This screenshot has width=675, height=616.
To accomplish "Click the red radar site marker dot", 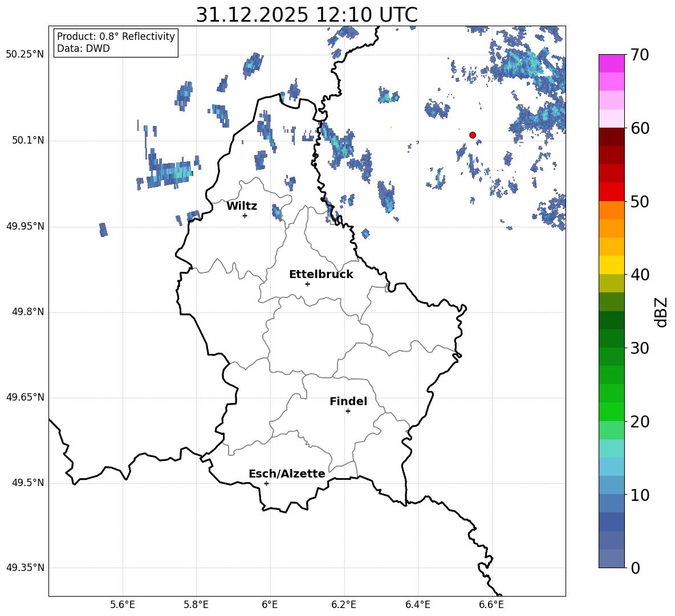I will 473,135.
